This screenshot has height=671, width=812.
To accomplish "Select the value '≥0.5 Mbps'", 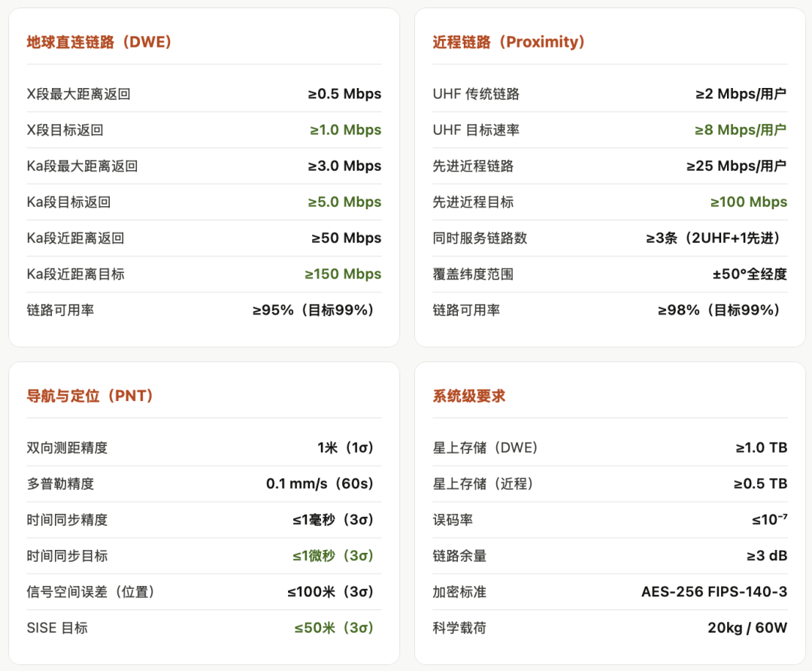I will pos(344,94).
